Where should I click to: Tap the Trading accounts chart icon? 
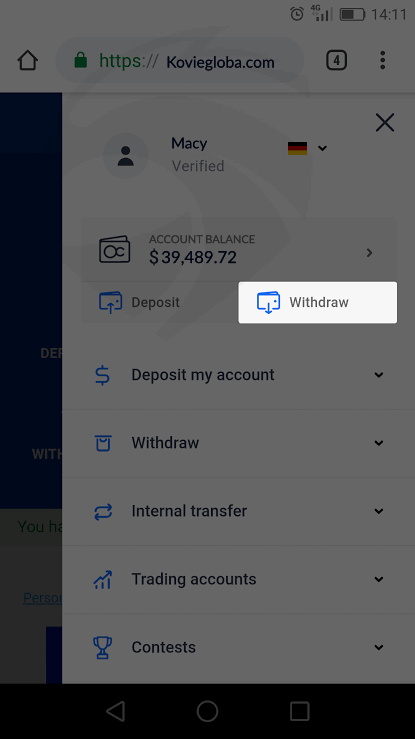[103, 579]
